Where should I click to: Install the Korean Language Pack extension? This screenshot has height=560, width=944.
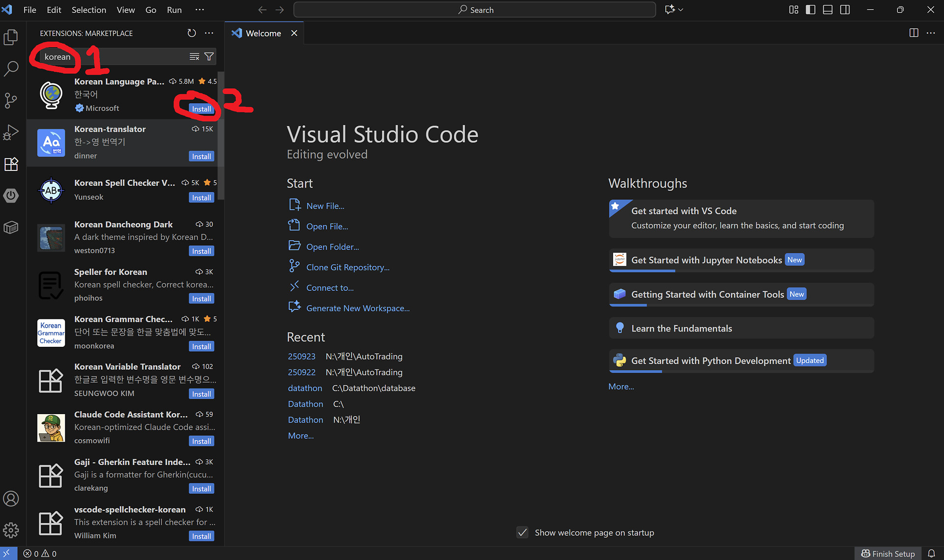[x=201, y=109]
